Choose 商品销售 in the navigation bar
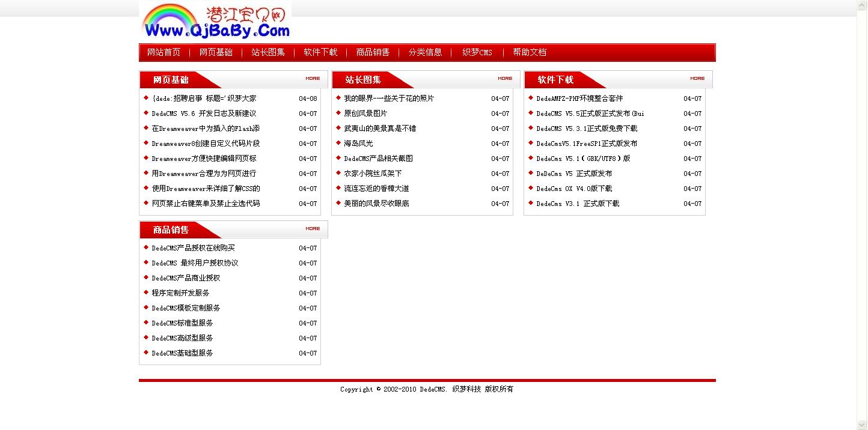Screen dimensions: 868x430 (x=373, y=52)
